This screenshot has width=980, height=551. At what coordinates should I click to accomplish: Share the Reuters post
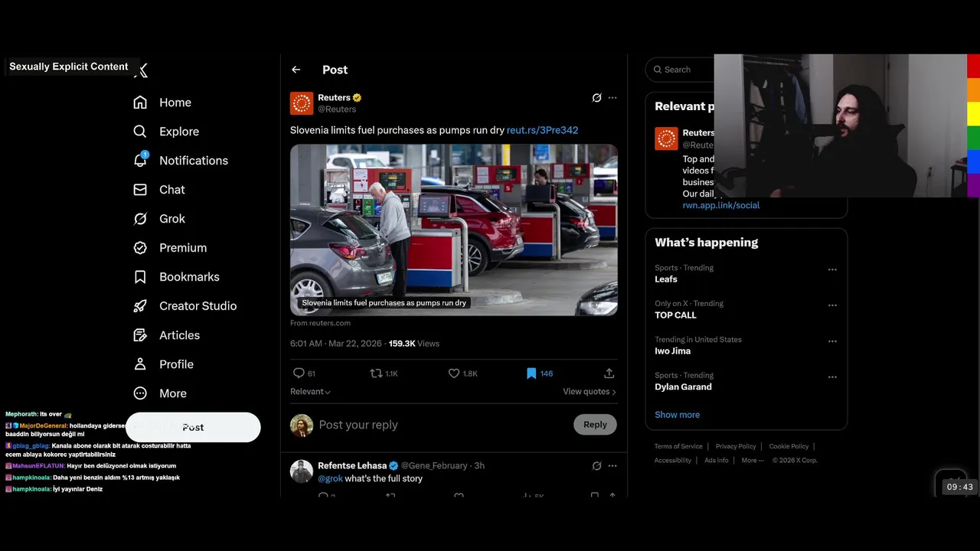coord(609,373)
